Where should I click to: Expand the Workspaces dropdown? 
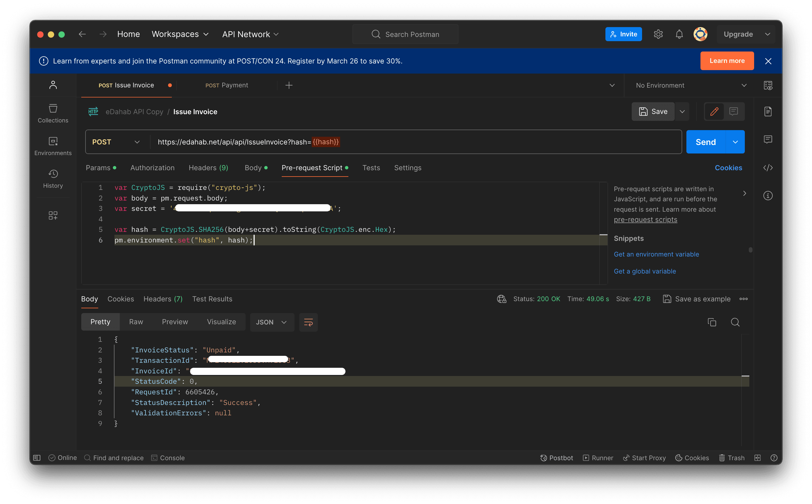click(x=180, y=34)
